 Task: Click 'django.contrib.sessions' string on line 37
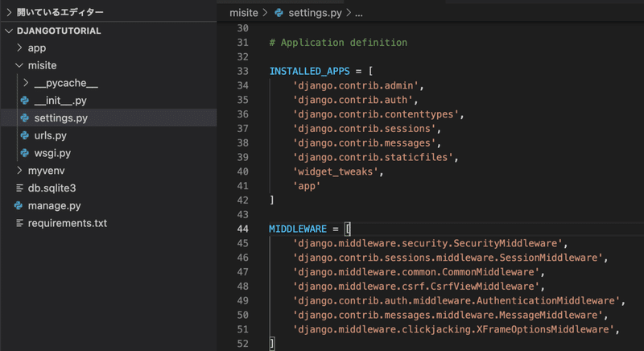(364, 129)
